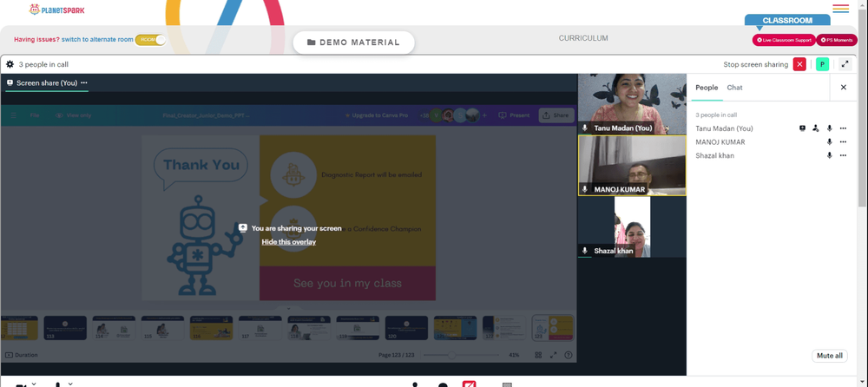
Task: Toggle the alternate ROOM switch
Action: (150, 40)
